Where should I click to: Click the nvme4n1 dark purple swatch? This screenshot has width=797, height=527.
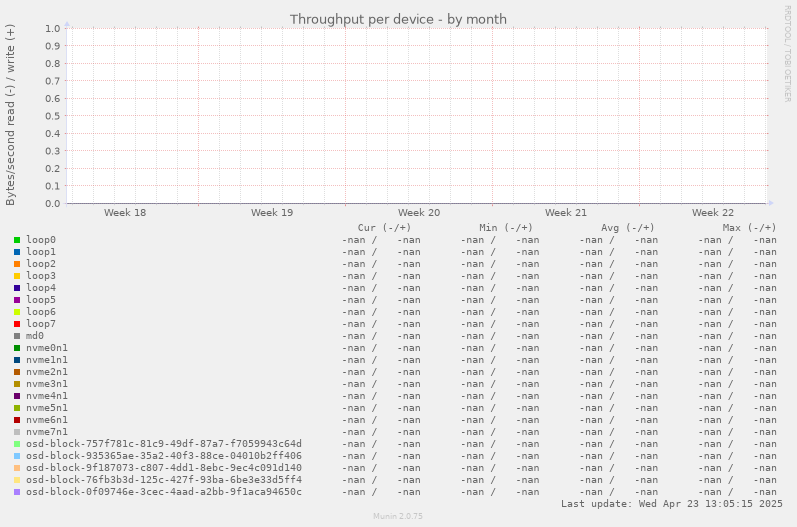point(17,396)
